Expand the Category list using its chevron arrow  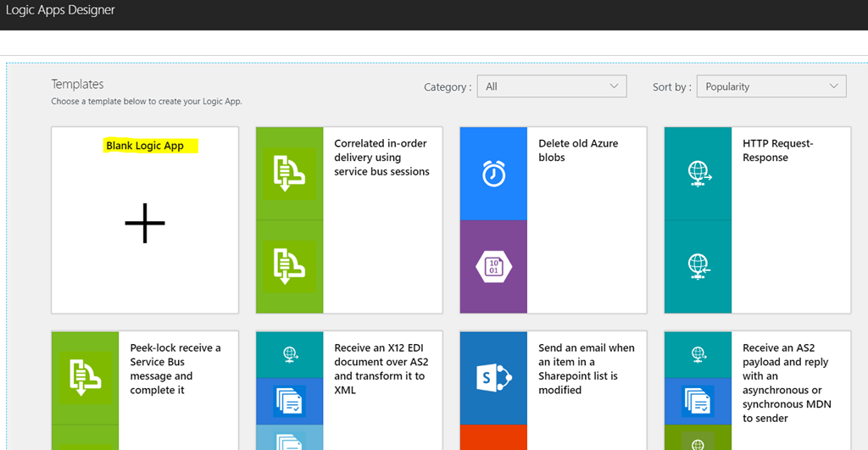614,86
